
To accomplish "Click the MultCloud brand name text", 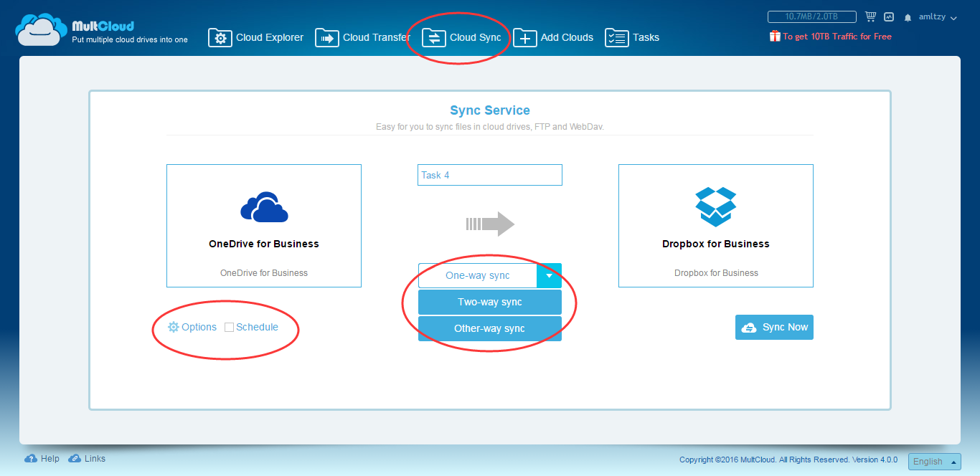I will 103,27.
